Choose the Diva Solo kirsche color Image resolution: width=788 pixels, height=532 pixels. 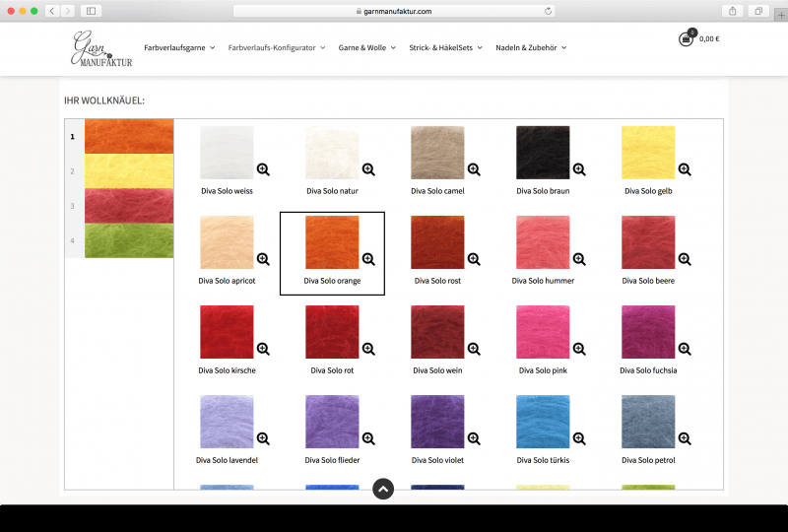point(227,332)
